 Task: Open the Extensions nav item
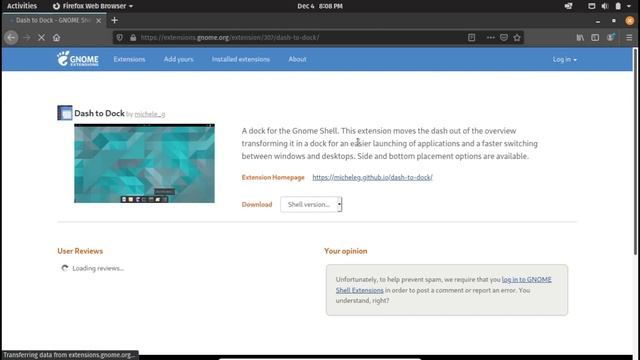(129, 59)
